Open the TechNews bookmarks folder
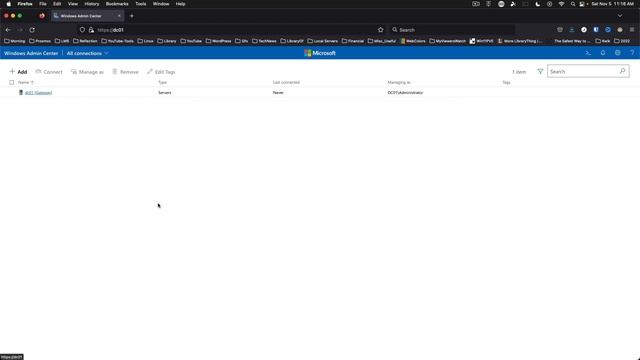Viewport: 640px width, 360px height. 264,41
